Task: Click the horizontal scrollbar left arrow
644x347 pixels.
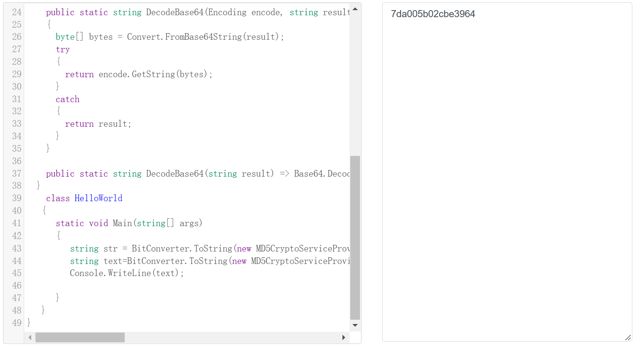Action: [30, 338]
